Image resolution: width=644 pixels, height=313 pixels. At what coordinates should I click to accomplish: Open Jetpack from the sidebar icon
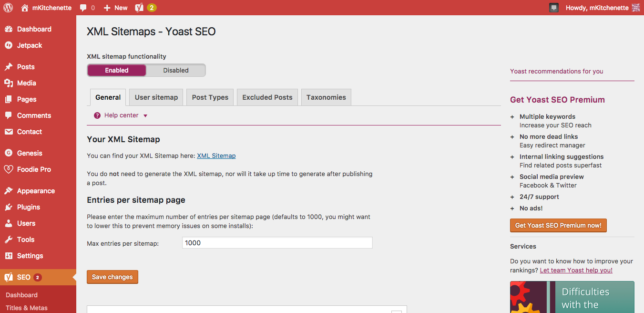(x=9, y=45)
